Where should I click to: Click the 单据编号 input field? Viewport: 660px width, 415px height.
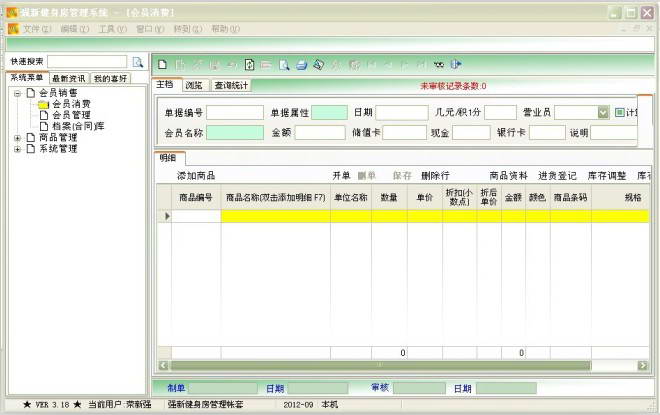coord(235,112)
